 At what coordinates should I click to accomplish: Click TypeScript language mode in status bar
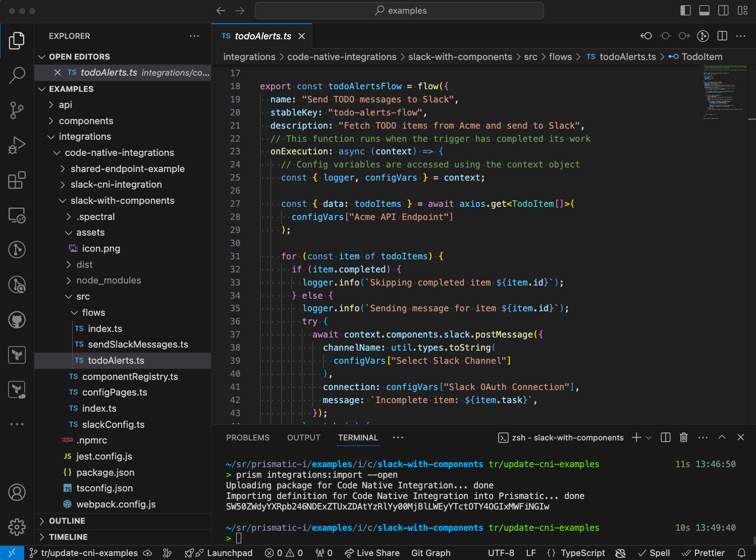(582, 553)
